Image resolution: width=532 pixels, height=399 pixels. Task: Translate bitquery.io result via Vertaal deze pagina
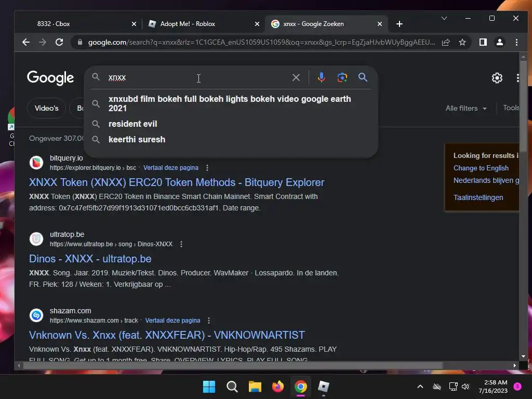pos(170,168)
